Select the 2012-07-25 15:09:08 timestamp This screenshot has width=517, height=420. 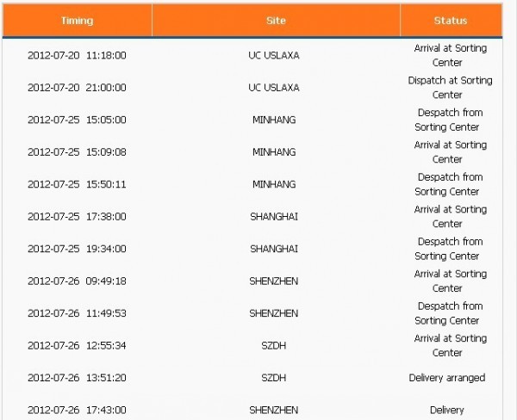77,151
